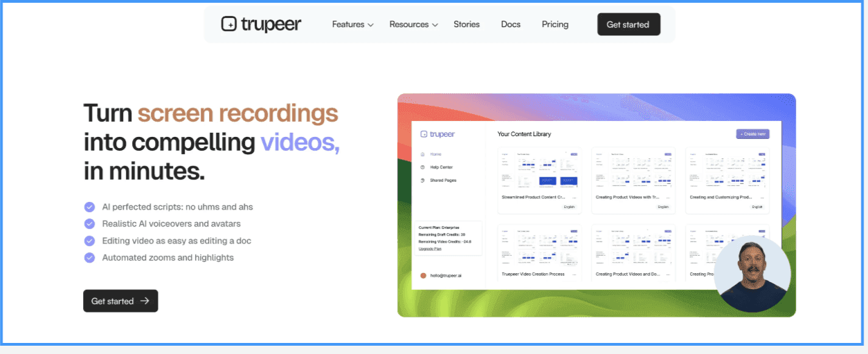Open the Stories page
This screenshot has width=868, height=354.
click(467, 24)
